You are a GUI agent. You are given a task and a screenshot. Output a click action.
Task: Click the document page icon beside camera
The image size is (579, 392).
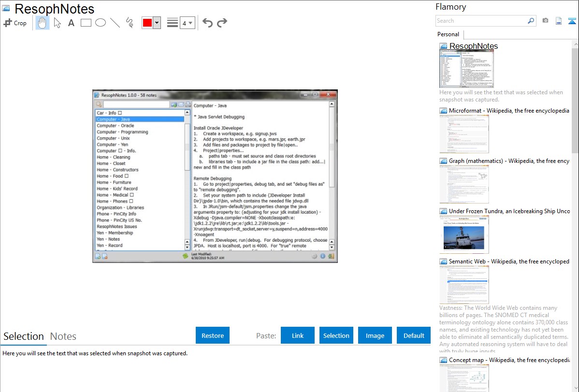click(x=559, y=21)
